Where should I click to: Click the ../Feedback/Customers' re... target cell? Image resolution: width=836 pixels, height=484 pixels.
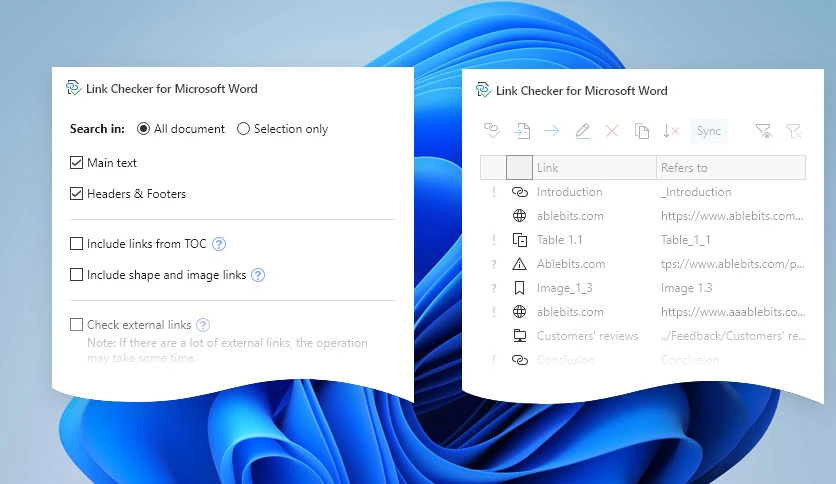pyautogui.click(x=734, y=336)
